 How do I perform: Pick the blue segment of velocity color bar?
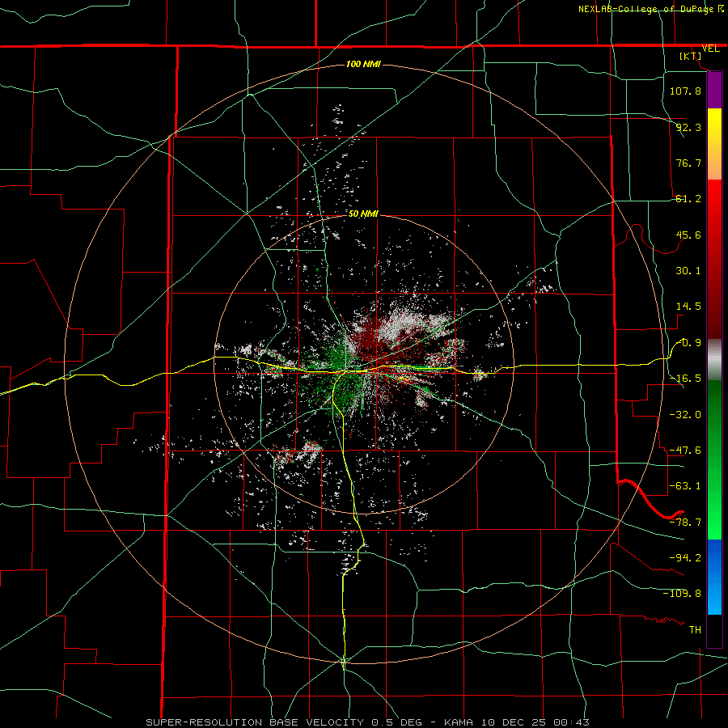click(714, 577)
